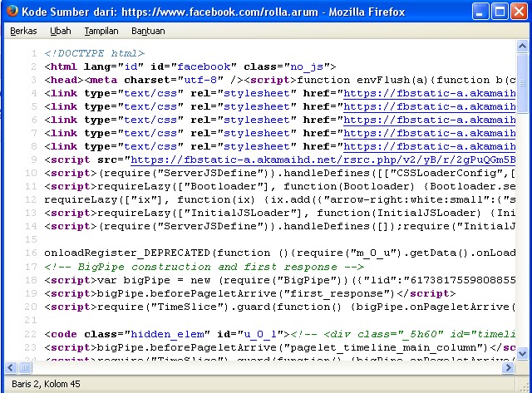Click "pagelet_timeline_main_column" text on line 23
The image size is (532, 393).
point(382,347)
